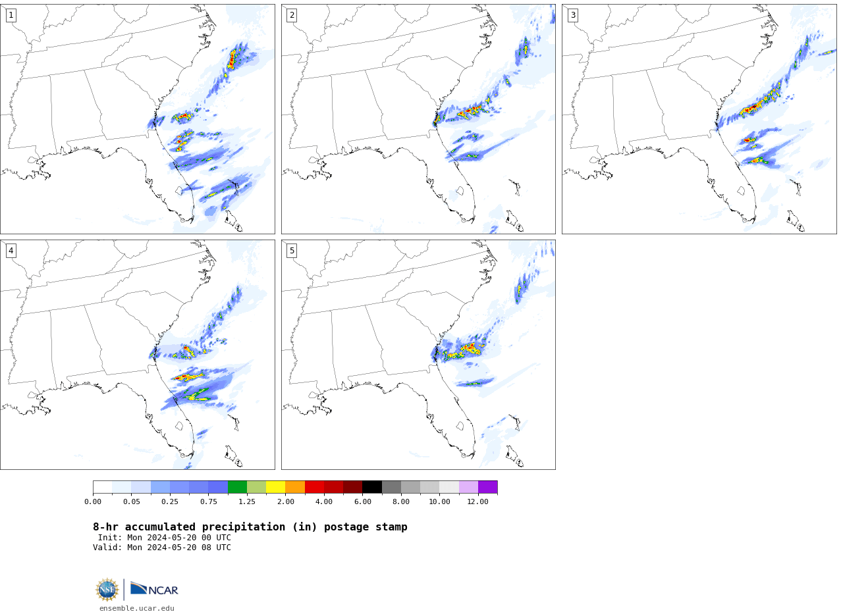Viewport: 843px width, 616px height.
Task: Open ensemble member 2 precipitation map
Action: [418, 119]
